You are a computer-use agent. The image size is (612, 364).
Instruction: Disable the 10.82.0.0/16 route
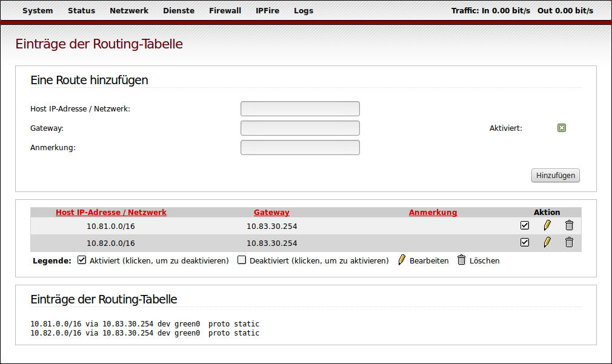525,242
